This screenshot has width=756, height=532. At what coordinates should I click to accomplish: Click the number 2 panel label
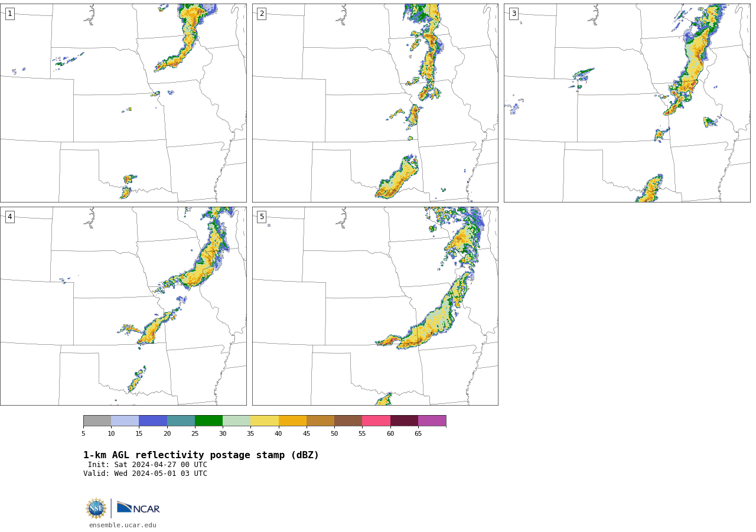click(262, 14)
